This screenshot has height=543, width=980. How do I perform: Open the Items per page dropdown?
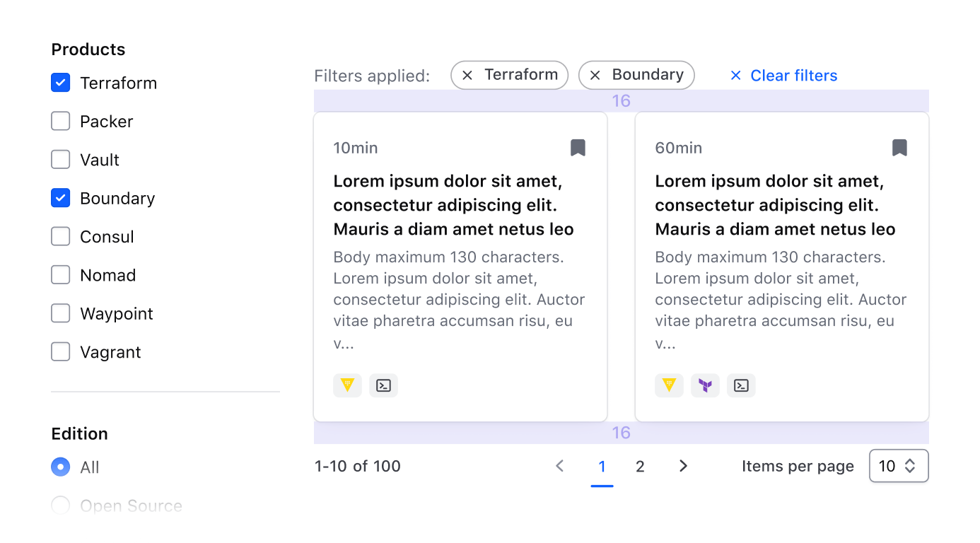[899, 465]
